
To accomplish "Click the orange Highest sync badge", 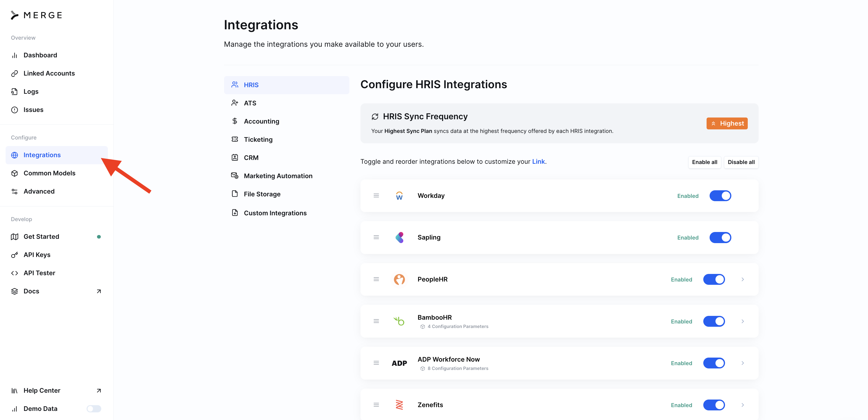I will coord(727,123).
